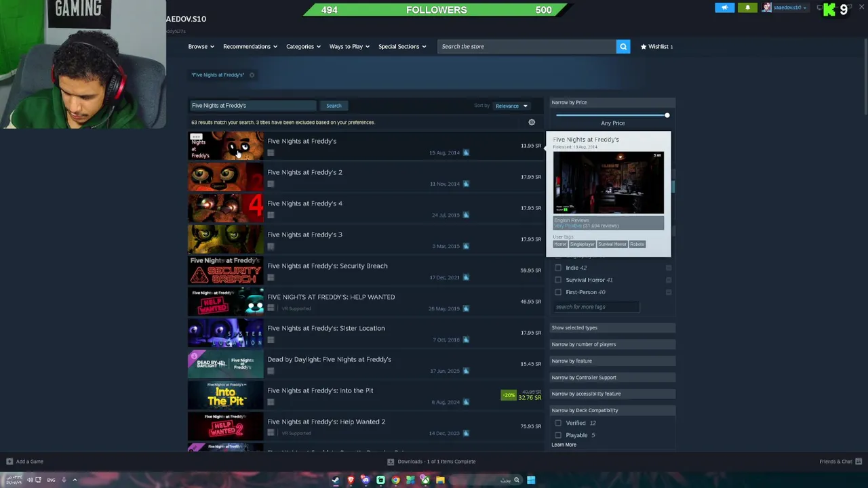
Task: Collapse the 'Narrow by Deck Compatibility' section
Action: coord(612,410)
